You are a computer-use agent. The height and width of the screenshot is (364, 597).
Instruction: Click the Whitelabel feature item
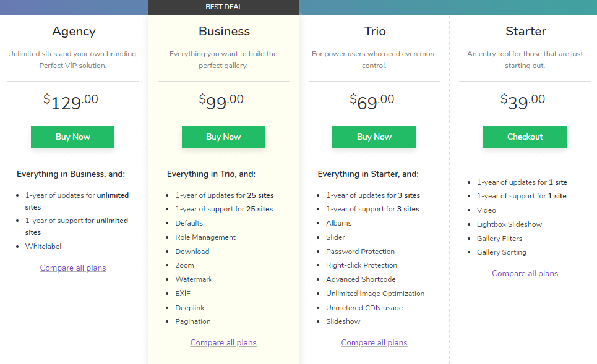pyautogui.click(x=43, y=247)
